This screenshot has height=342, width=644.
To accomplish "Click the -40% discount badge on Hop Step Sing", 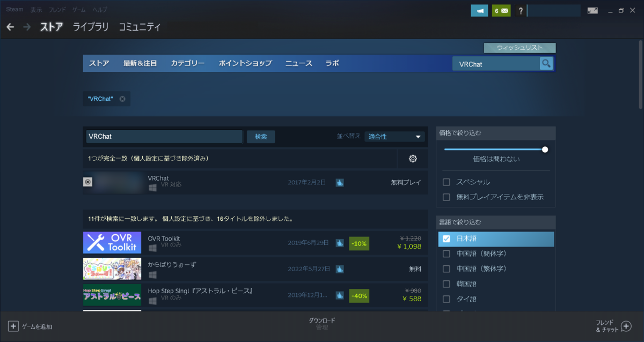I will click(x=359, y=295).
